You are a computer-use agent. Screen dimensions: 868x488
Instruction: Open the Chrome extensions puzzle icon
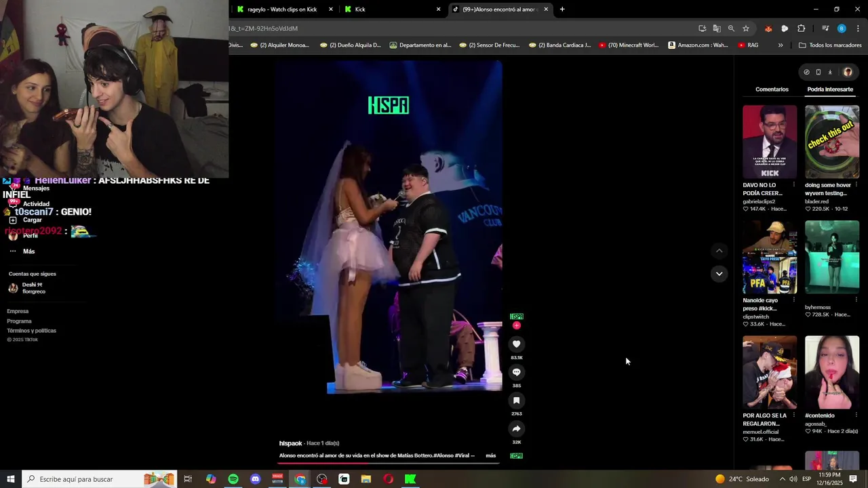point(801,28)
